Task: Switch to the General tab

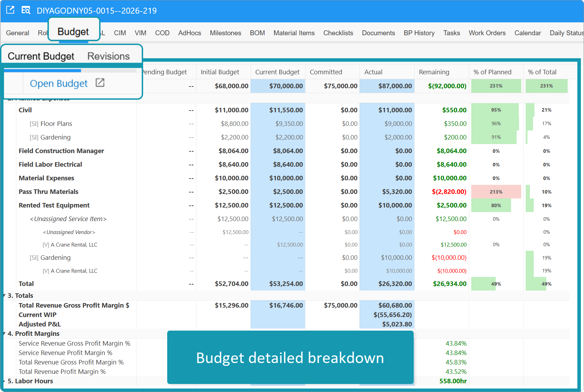Action: (17, 33)
